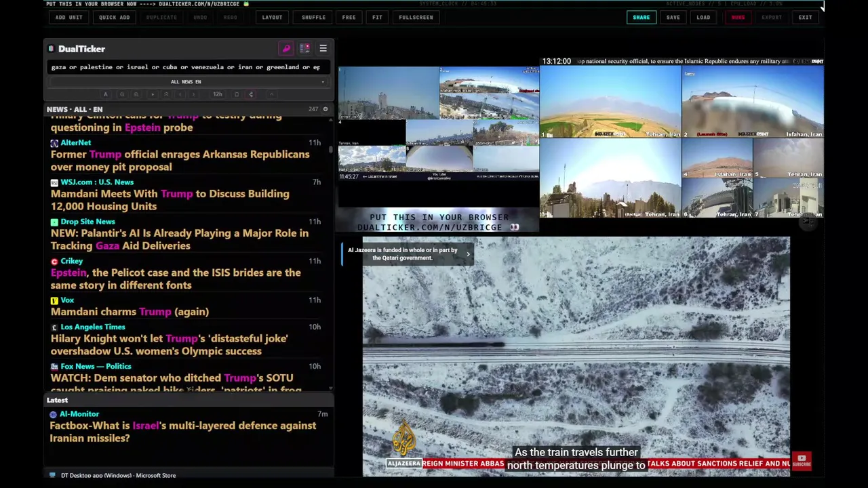
Task: Click the Drop Site News source icon
Action: coord(54,222)
